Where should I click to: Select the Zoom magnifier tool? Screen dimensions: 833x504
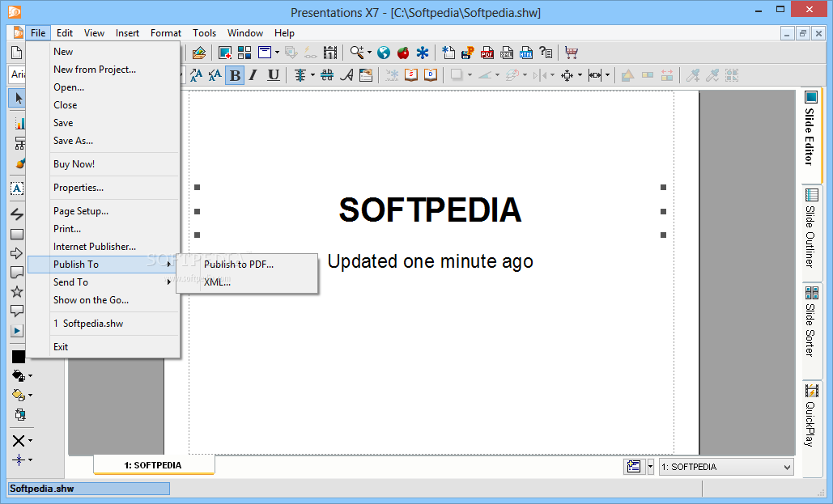click(x=356, y=53)
